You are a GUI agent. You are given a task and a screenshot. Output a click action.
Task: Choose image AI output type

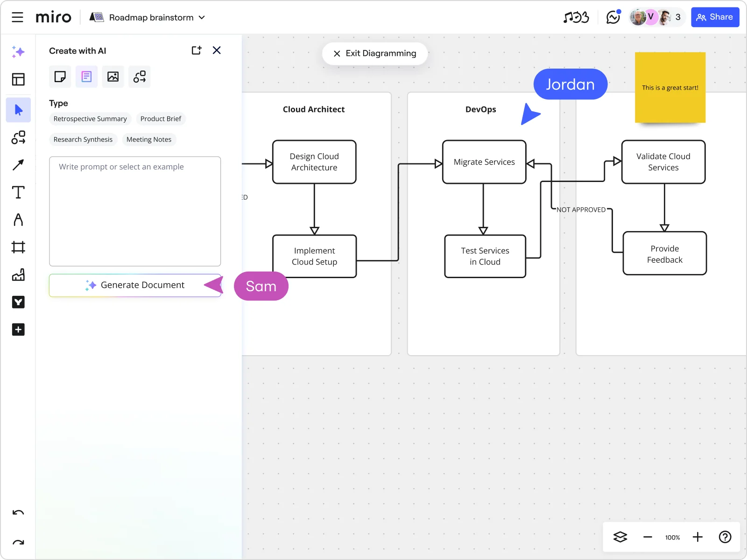coord(113,77)
